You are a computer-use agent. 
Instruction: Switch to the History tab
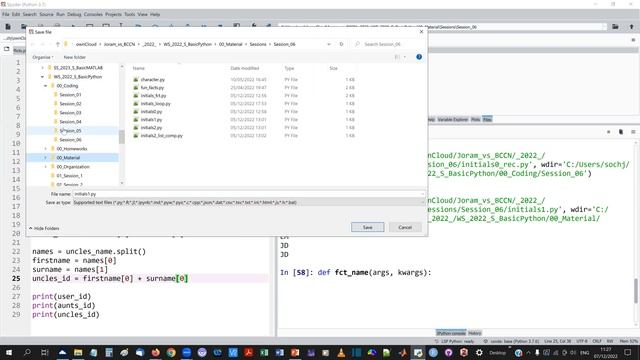click(x=475, y=333)
